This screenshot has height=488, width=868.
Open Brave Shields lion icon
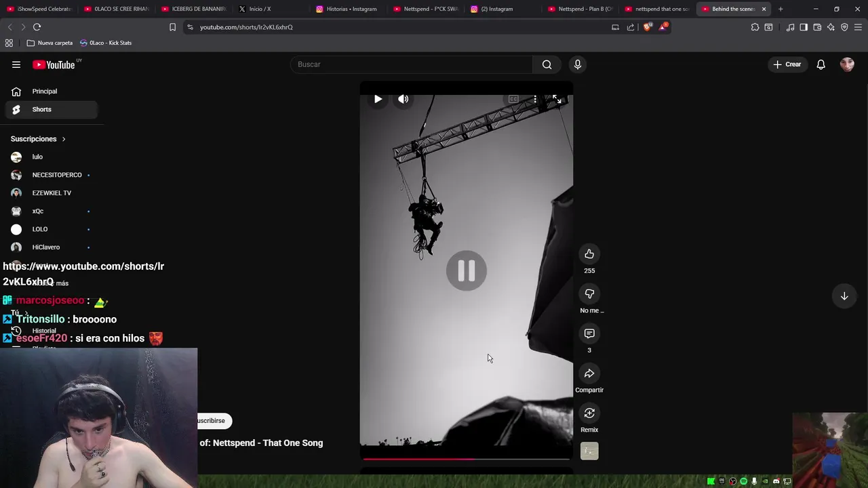647,27
